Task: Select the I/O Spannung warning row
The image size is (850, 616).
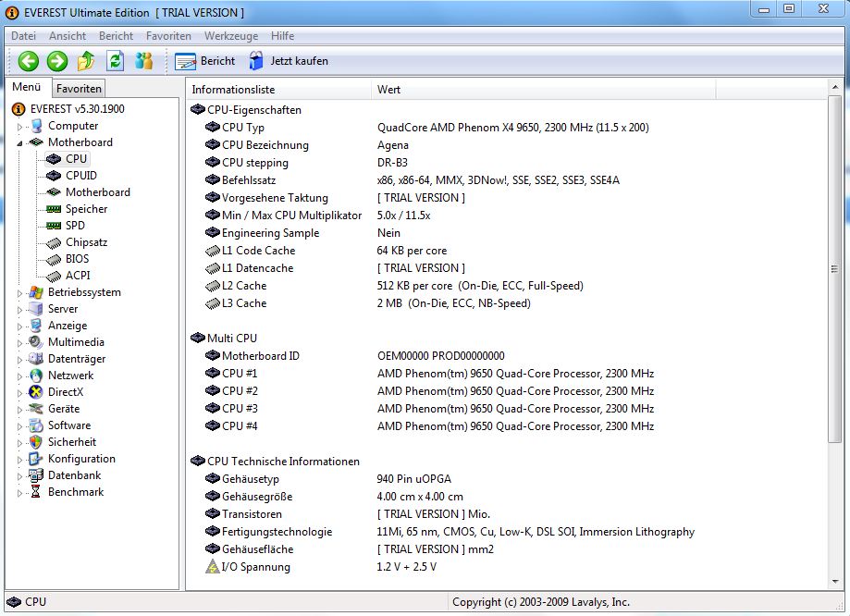Action: click(506, 567)
